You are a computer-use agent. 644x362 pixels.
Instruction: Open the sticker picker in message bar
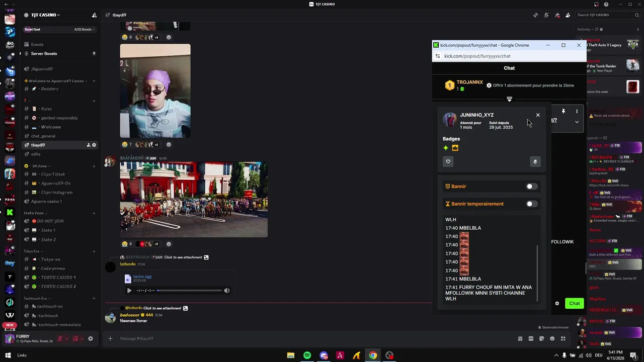click(541, 338)
